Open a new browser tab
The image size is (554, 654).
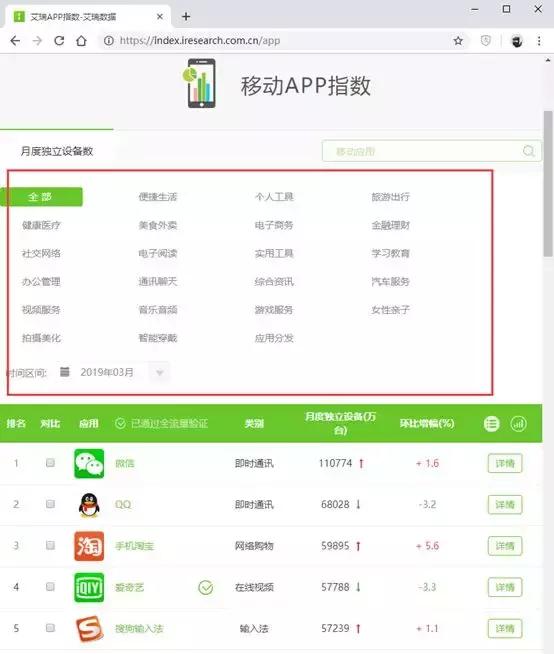(x=186, y=17)
